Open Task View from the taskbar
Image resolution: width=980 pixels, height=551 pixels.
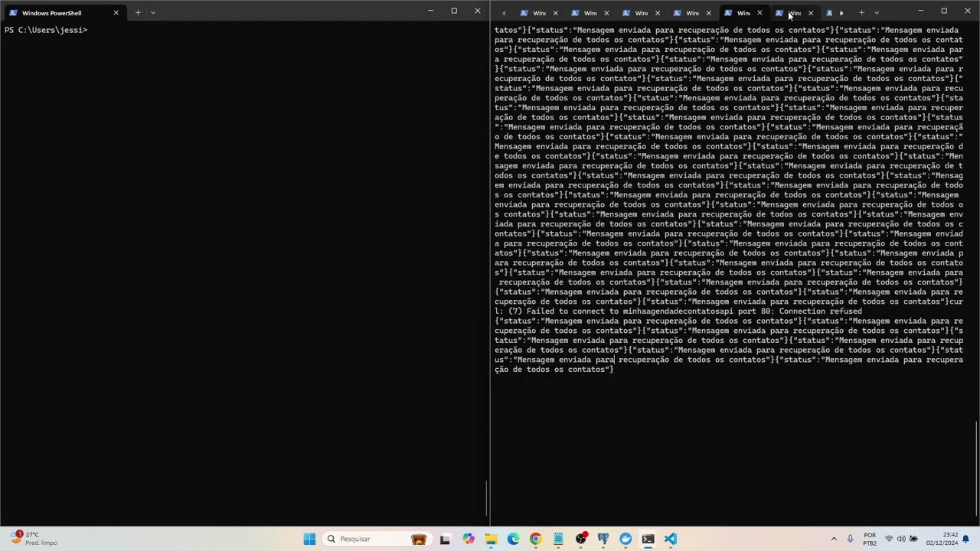(445, 539)
